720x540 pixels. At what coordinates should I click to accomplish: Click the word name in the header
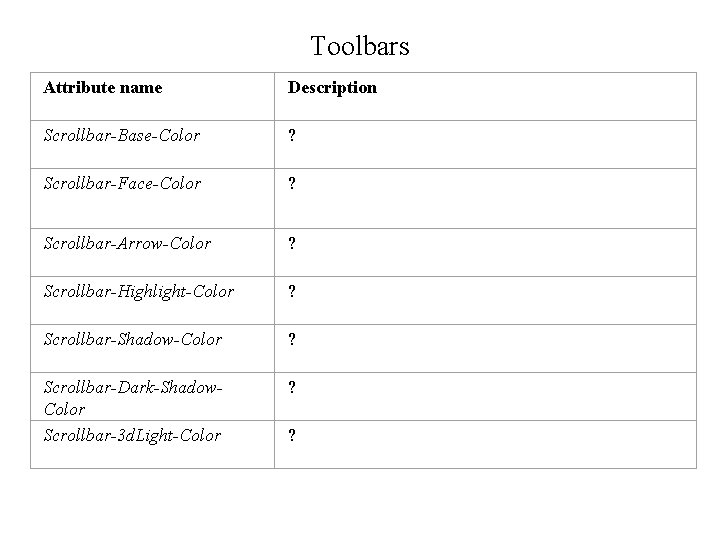point(141,88)
